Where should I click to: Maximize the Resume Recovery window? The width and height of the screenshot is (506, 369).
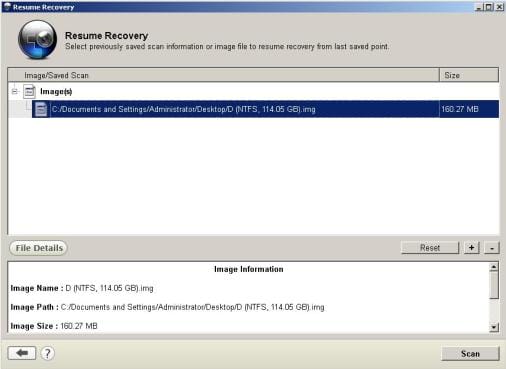point(488,7)
